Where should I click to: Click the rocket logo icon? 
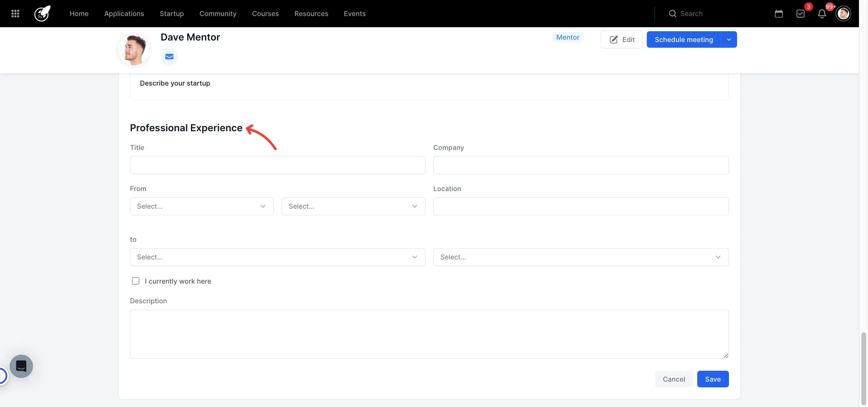click(x=42, y=14)
